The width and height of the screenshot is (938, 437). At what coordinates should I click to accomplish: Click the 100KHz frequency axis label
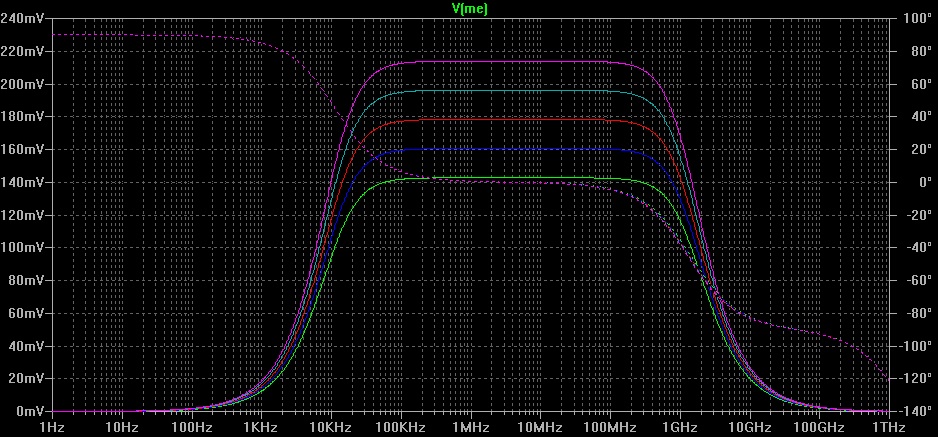point(400,427)
